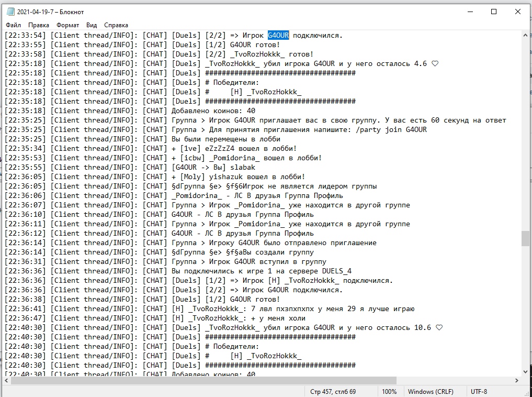This screenshot has width=532, height=397.
Task: Close the Notepad window
Action: tap(518, 12)
